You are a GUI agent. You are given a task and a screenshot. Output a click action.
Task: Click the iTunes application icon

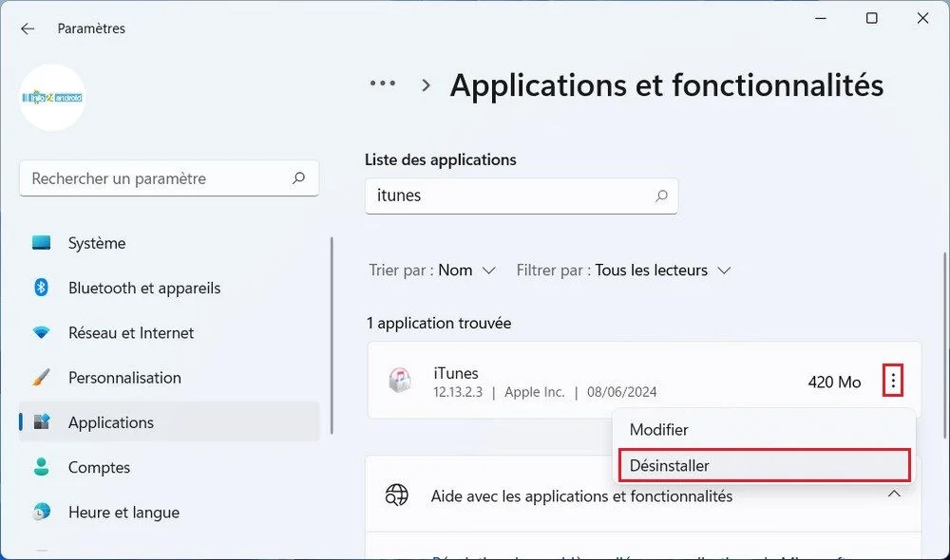point(399,382)
